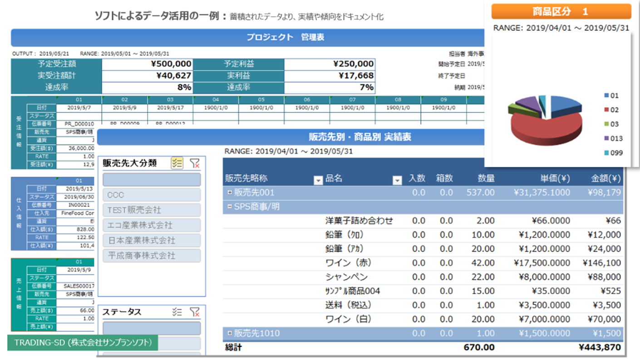This screenshot has width=640, height=364.
Task: Click the プロジェクト 管理表 title bar
Action: (247, 38)
